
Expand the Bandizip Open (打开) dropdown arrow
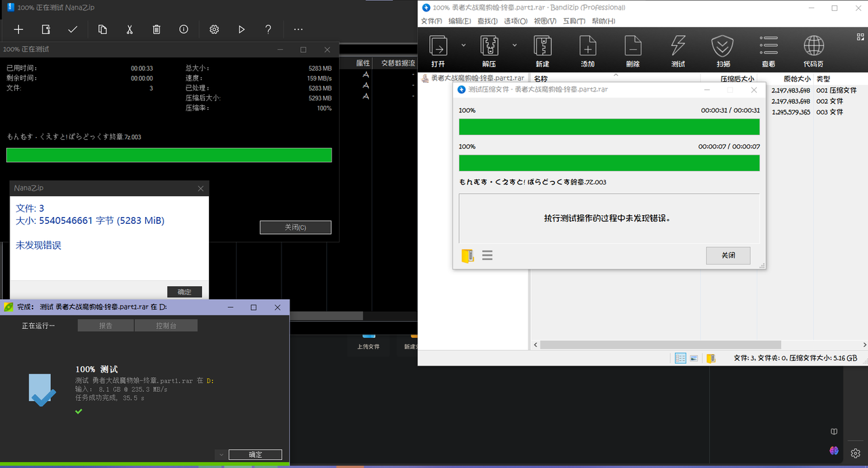(464, 45)
